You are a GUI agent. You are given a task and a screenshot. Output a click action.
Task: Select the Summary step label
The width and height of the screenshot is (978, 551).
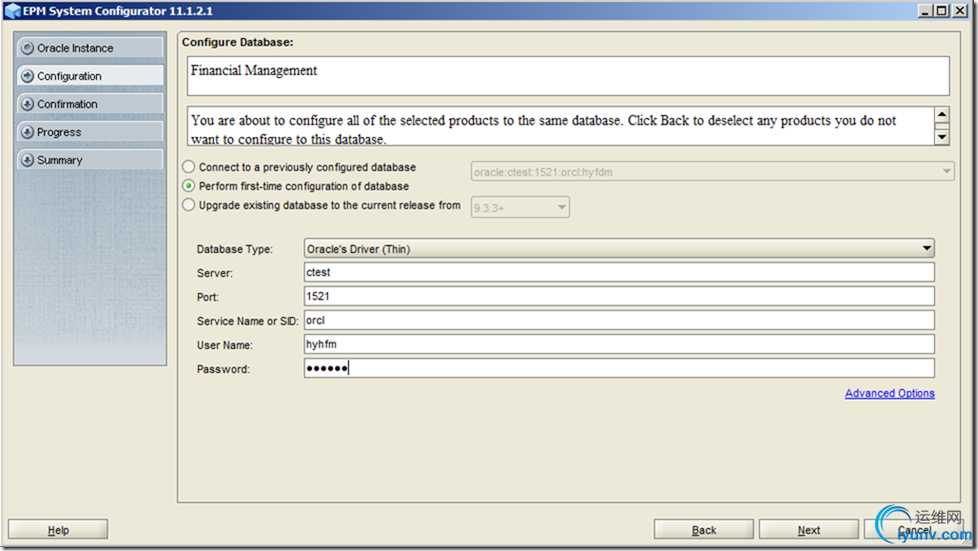[60, 160]
